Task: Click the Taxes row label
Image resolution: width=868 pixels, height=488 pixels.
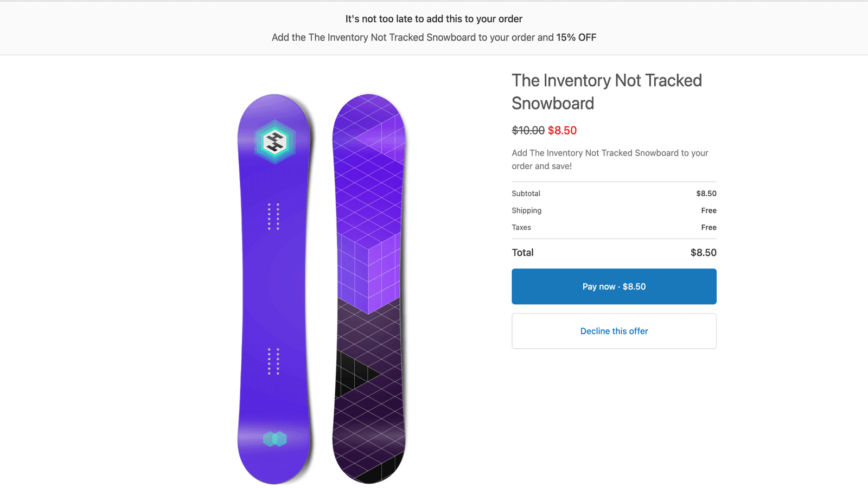Action: (x=521, y=227)
